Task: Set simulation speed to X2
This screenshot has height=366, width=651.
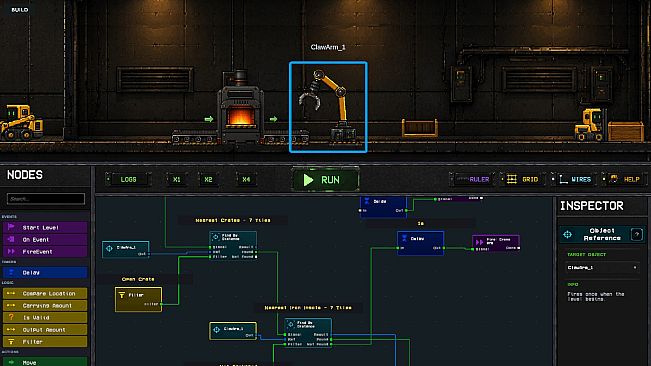Action: (x=208, y=180)
